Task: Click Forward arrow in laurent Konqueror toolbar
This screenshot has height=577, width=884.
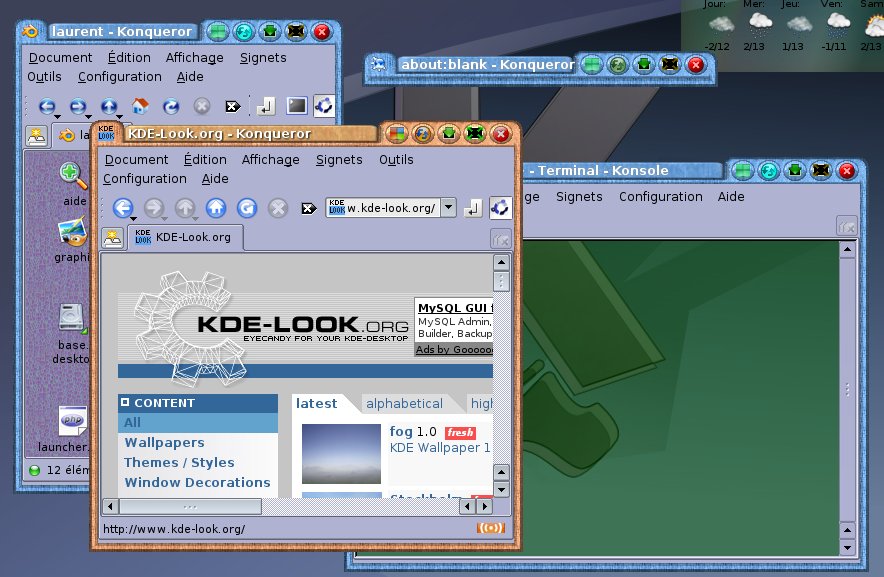Action: coord(78,106)
